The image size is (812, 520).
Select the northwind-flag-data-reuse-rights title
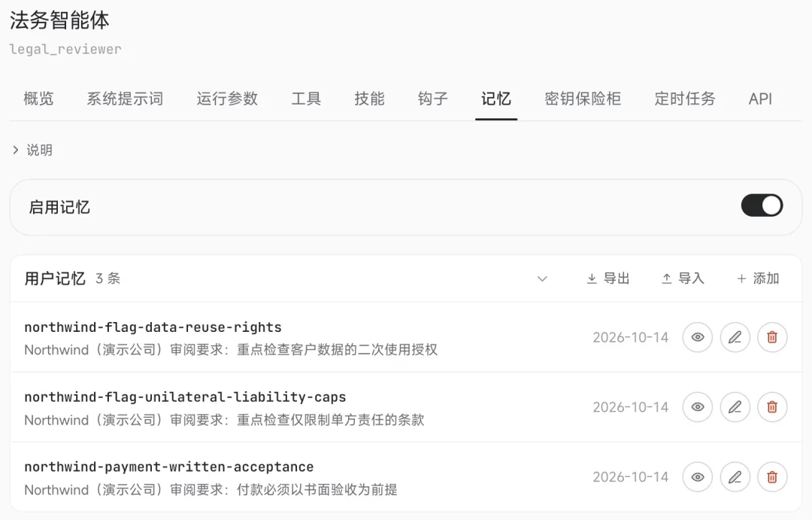pos(153,327)
